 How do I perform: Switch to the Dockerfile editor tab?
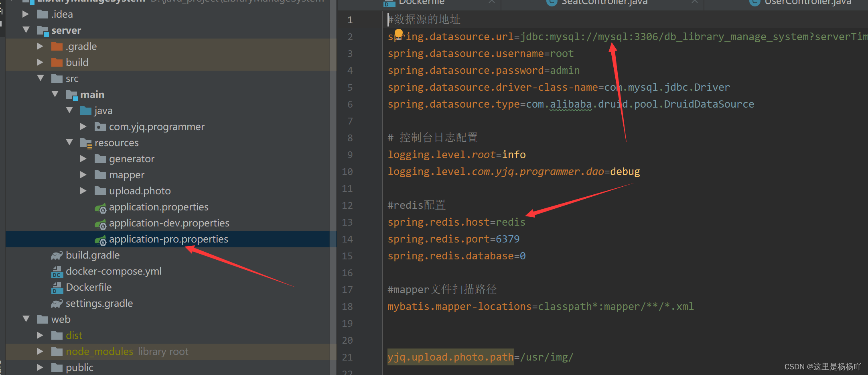coord(421,2)
